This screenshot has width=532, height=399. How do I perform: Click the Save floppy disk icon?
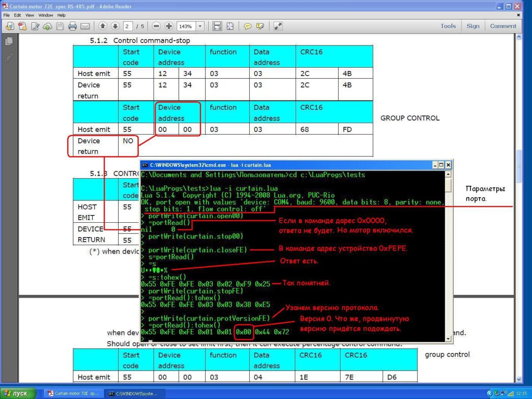[x=60, y=26]
